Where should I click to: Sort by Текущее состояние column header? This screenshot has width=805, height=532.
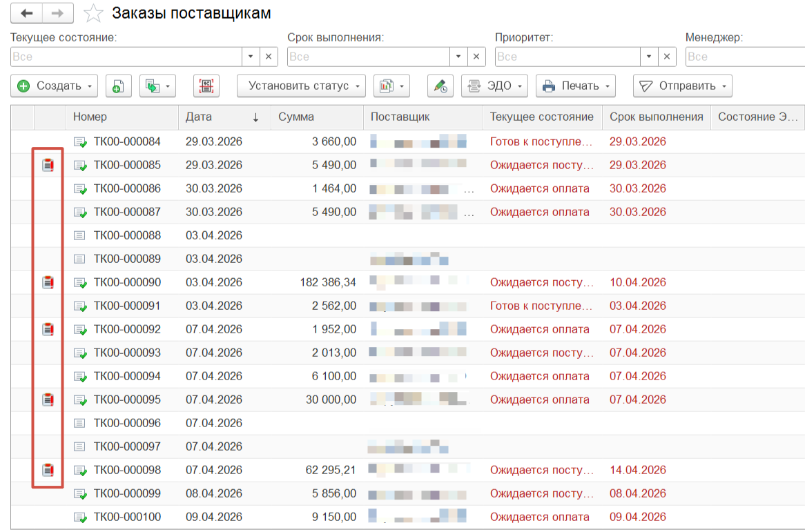(542, 117)
